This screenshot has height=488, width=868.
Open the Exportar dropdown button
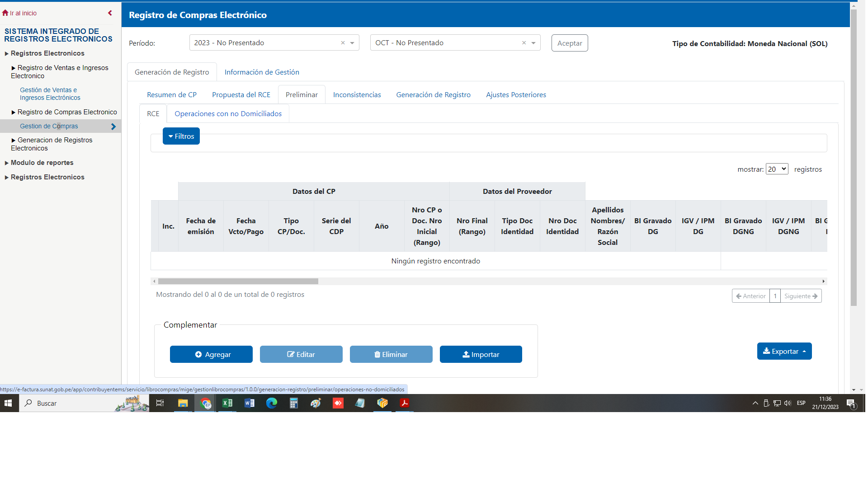tap(784, 352)
